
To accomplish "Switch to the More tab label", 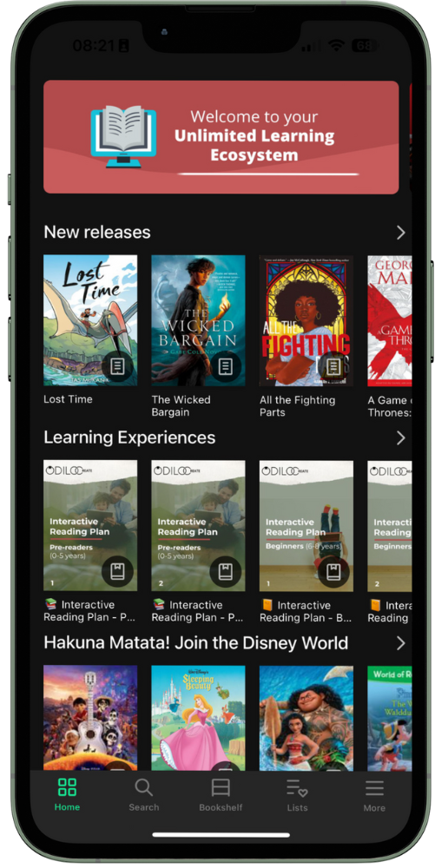I will pos(374,807).
